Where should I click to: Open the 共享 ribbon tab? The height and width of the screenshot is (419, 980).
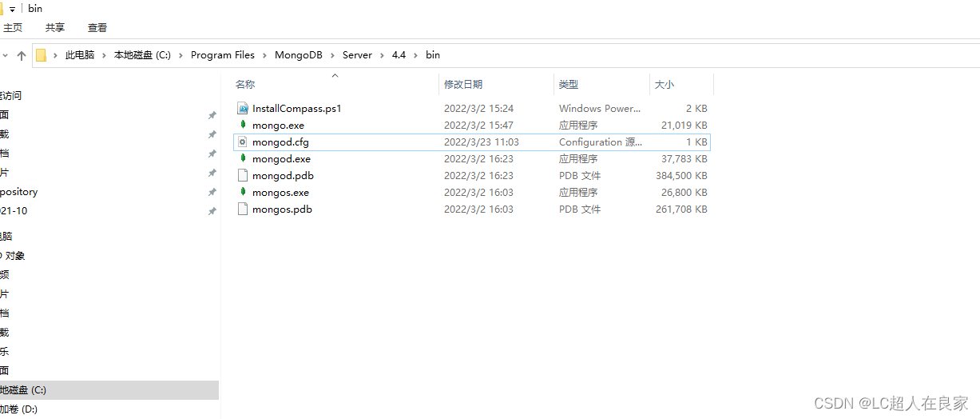(x=55, y=27)
